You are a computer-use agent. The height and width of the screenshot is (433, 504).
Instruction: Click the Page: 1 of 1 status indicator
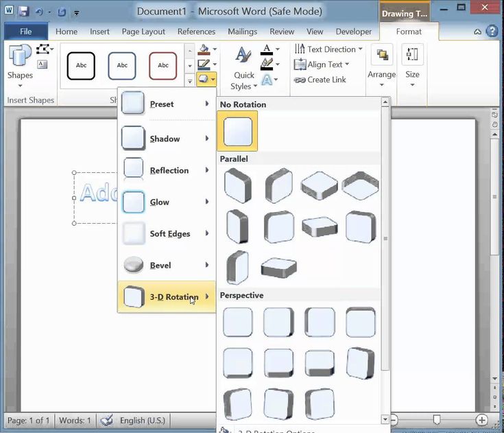coord(28,421)
